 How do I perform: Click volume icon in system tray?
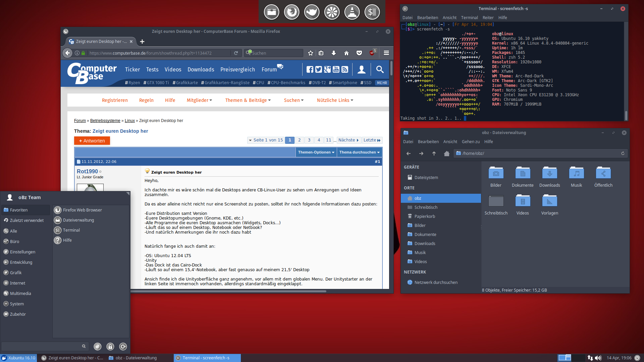coord(598,358)
